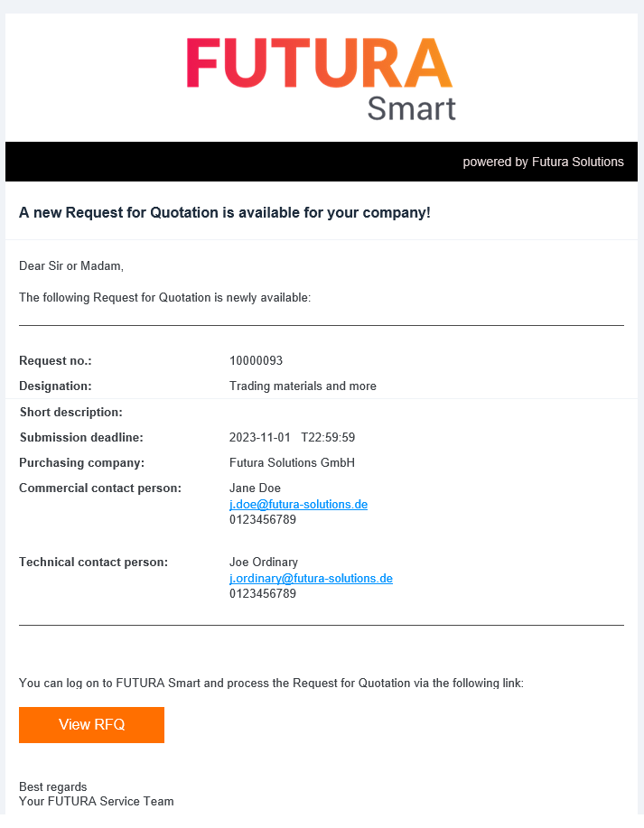Click the FUTURA Smart logo
The height and width of the screenshot is (828, 644).
click(321, 79)
